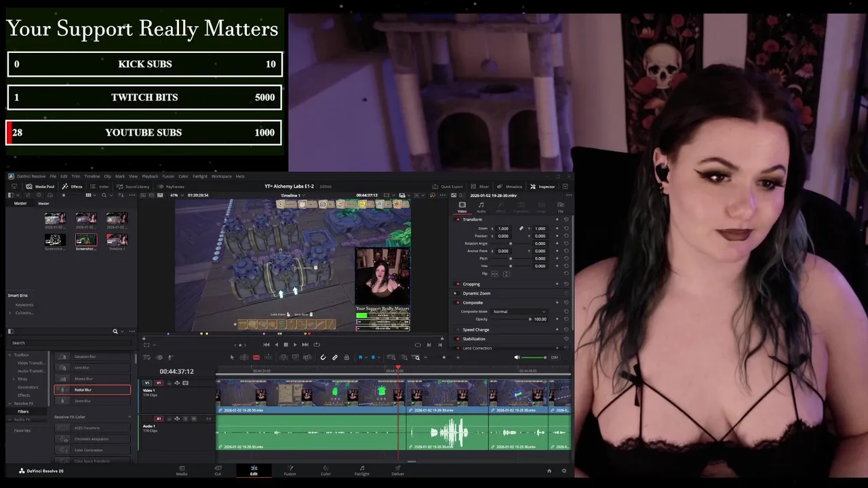Reset the Transform section
The width and height of the screenshot is (868, 488).
tap(566, 220)
